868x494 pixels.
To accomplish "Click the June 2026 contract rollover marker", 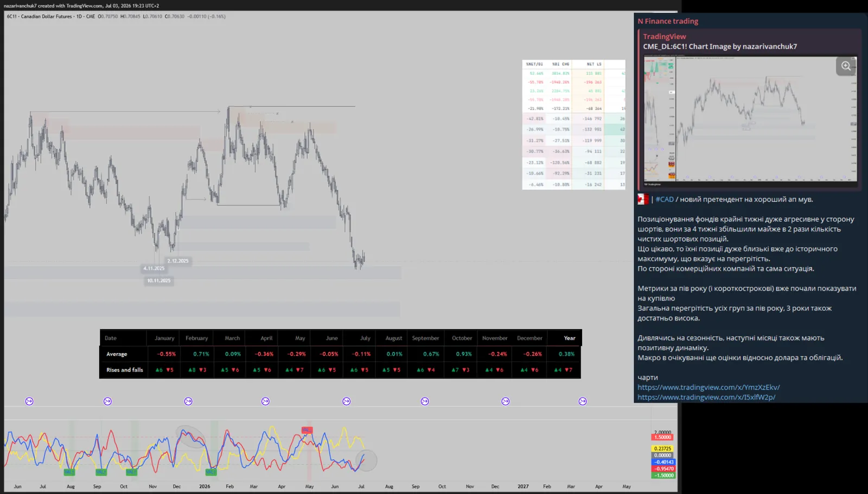I will click(x=347, y=401).
